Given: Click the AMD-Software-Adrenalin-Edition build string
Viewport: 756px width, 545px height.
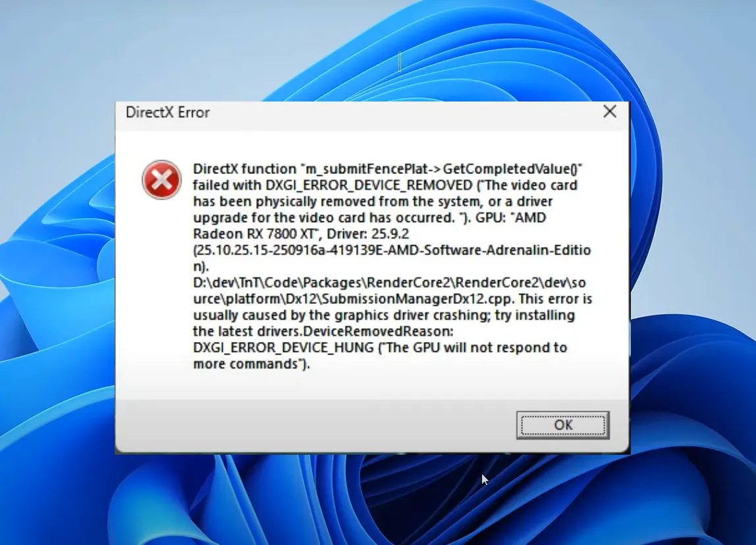Looking at the screenshot, I should pos(392,258).
